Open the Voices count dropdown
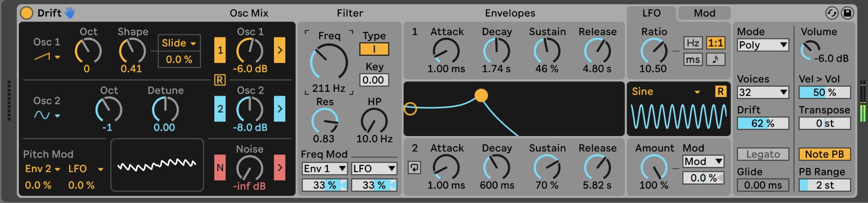 [763, 92]
